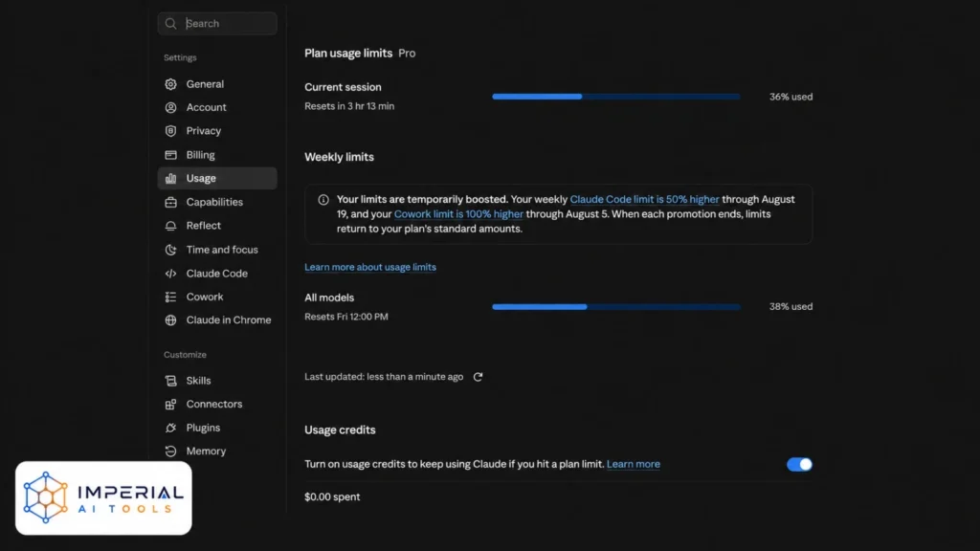Click the General gear icon
980x551 pixels.
tap(170, 84)
